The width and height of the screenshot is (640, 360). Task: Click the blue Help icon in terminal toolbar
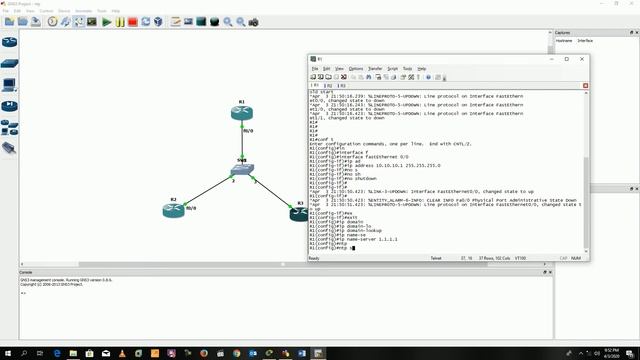428,77
